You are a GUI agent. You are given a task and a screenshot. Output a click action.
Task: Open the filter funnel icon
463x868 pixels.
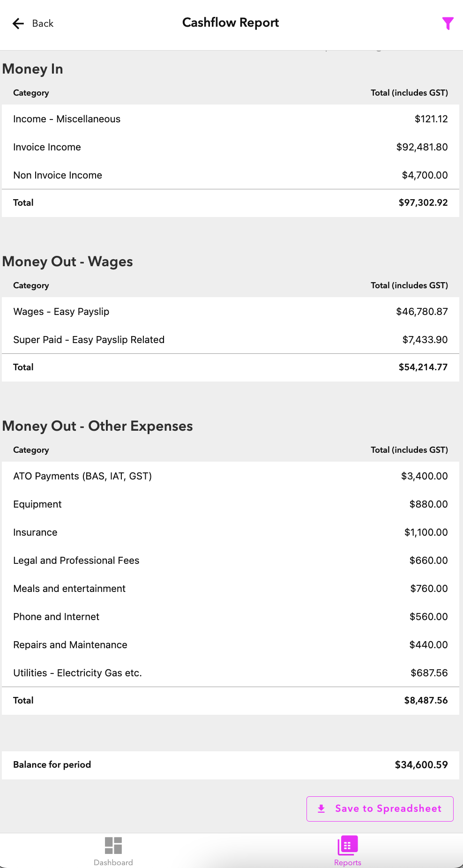[x=448, y=23]
